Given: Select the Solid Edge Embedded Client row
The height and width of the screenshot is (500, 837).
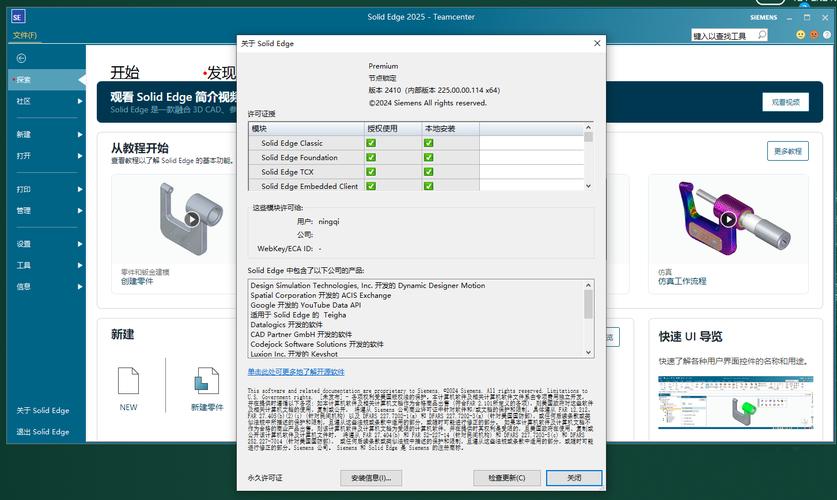Looking at the screenshot, I should tap(416, 186).
